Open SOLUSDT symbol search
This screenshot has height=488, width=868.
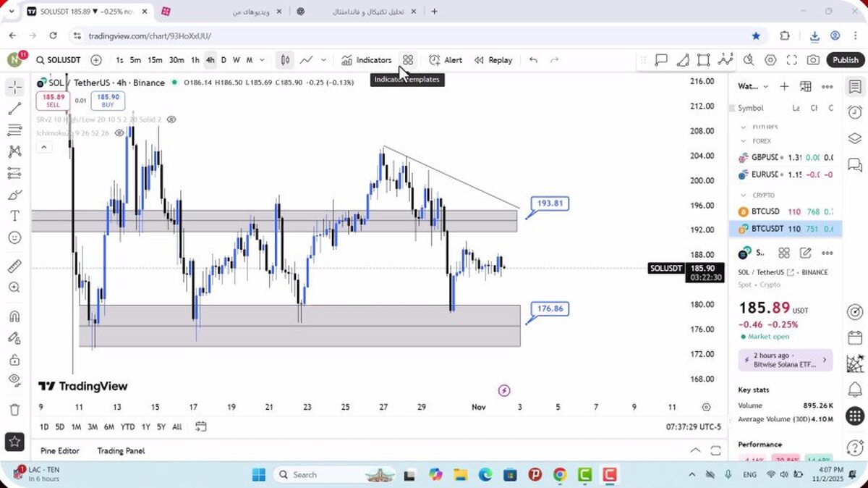click(x=58, y=60)
